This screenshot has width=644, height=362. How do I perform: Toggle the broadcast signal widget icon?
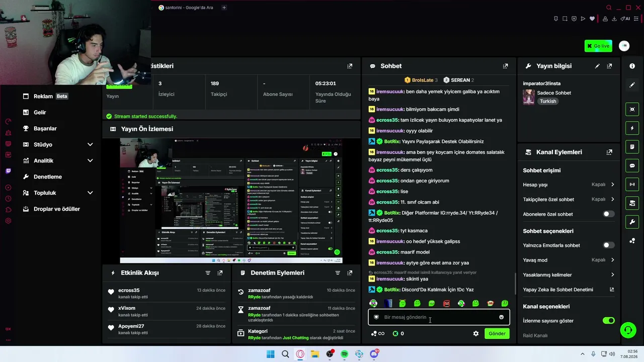point(632,184)
